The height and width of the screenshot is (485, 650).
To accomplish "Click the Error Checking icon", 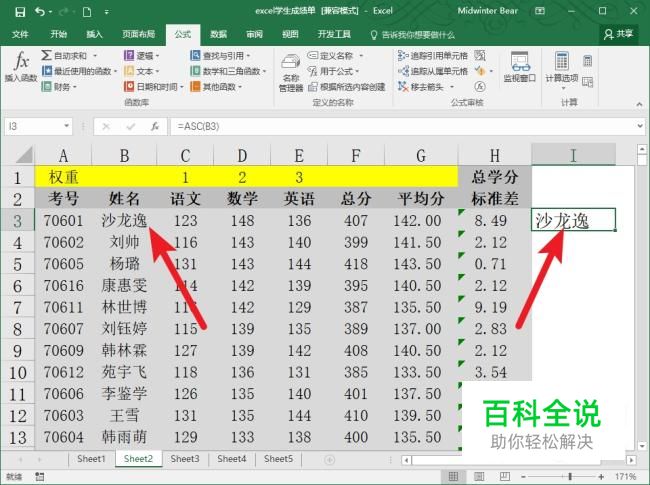I will tap(480, 71).
